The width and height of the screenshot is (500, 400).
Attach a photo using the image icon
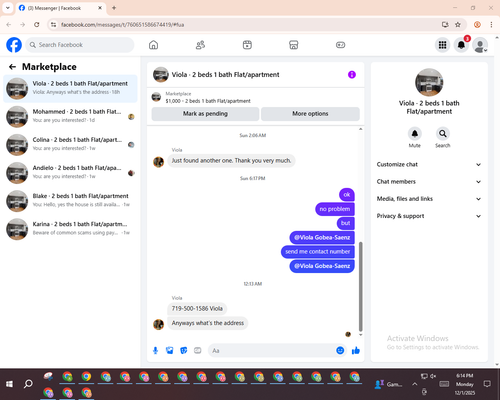pyautogui.click(x=170, y=351)
